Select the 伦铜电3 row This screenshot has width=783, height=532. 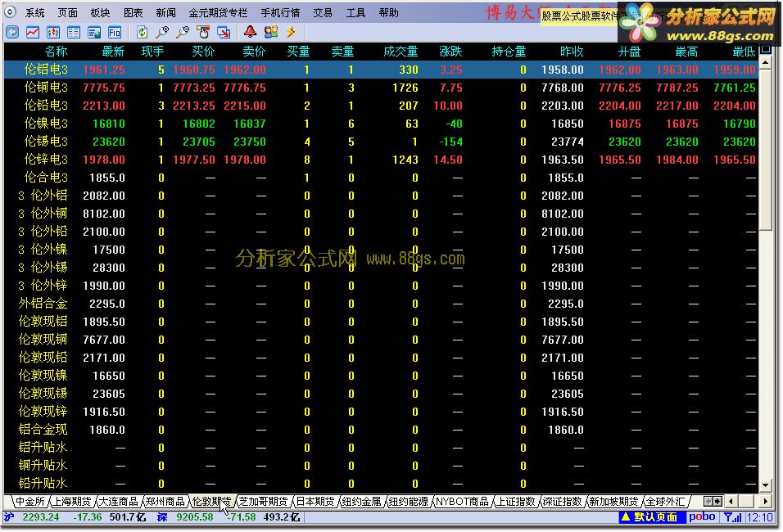tap(381, 88)
